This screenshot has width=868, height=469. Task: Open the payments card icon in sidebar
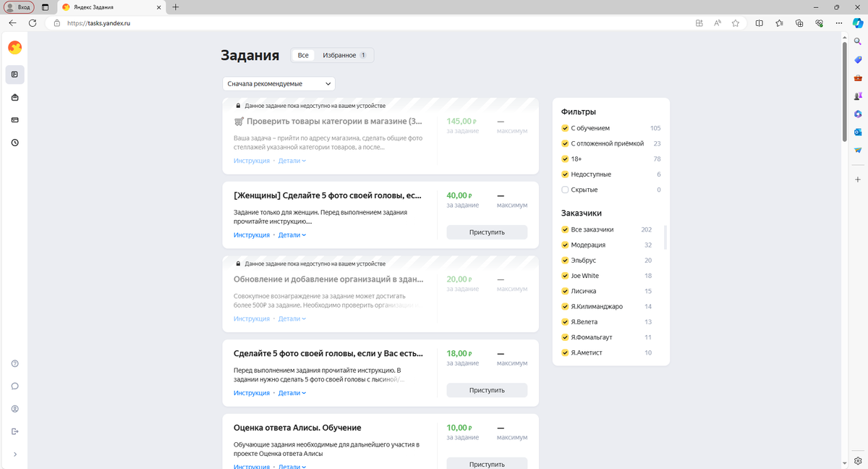(x=14, y=119)
